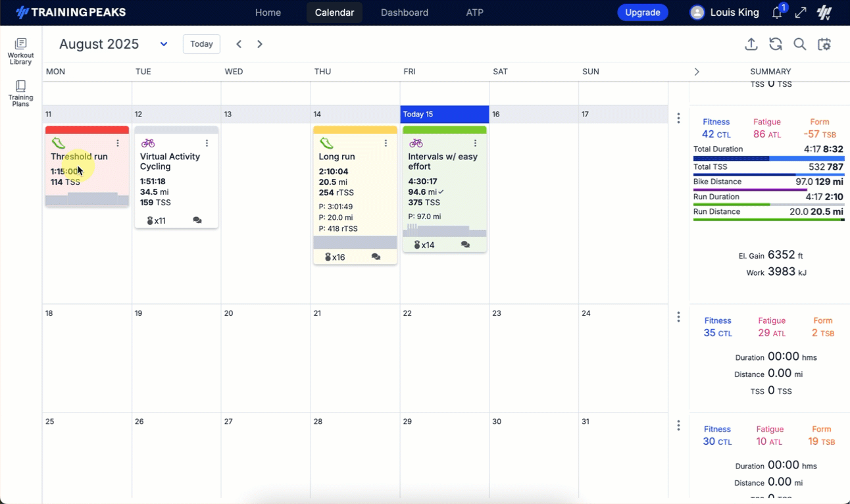Click the upload workout icon
850x504 pixels.
pos(751,44)
